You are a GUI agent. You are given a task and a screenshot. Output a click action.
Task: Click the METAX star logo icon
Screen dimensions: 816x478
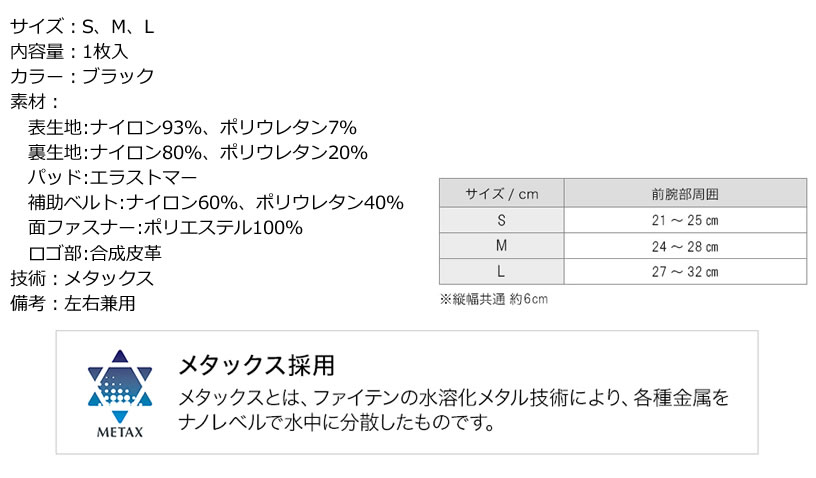click(x=120, y=386)
